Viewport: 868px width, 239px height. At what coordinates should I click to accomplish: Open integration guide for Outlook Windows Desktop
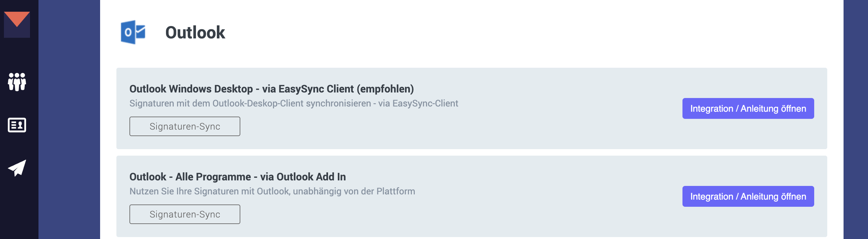748,108
